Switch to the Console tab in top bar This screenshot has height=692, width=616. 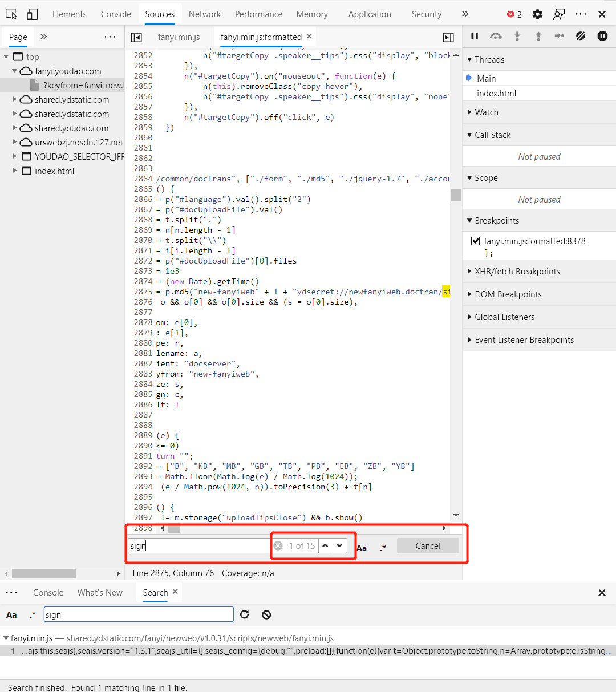click(116, 14)
